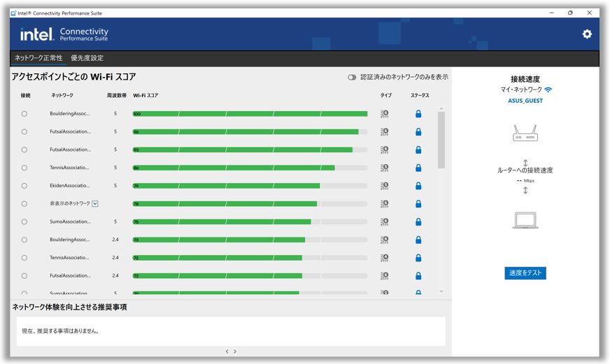Click the SumoAssociation score 75 bar

point(250,221)
